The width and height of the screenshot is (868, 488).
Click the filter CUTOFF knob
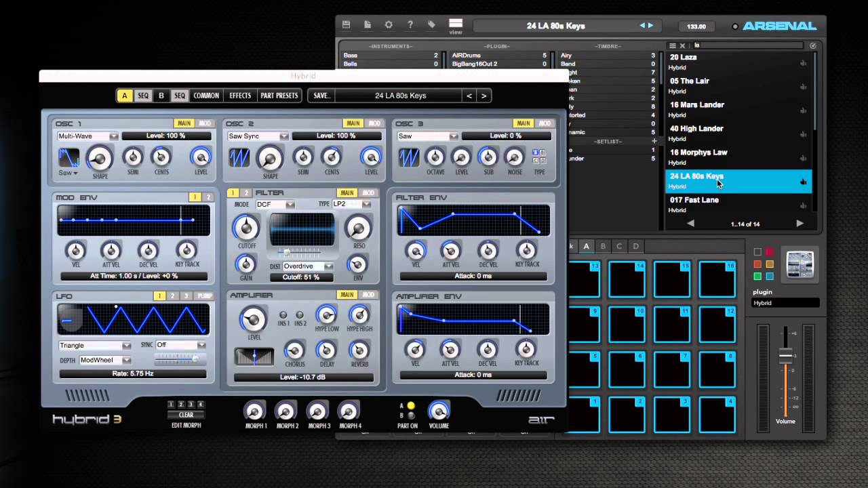[x=245, y=228]
